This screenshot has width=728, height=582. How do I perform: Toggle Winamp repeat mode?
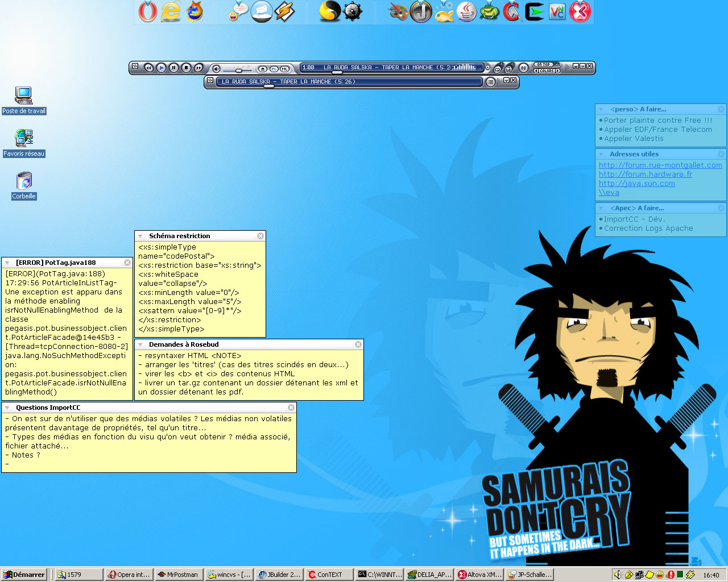pyautogui.click(x=498, y=69)
